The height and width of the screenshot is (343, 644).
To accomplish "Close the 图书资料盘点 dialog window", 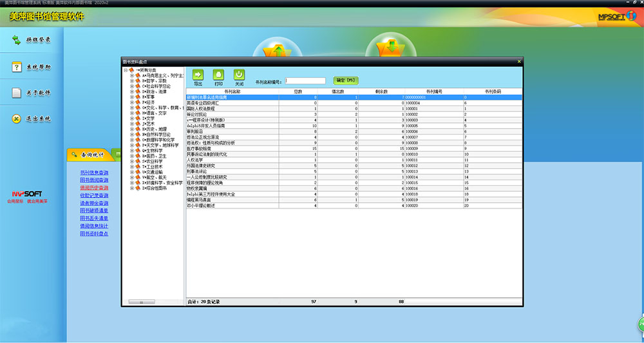I will (x=519, y=61).
